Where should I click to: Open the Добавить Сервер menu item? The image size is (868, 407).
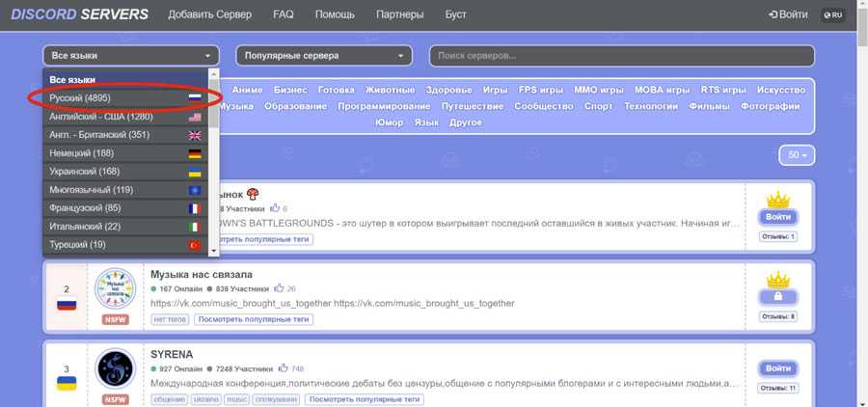pyautogui.click(x=210, y=14)
